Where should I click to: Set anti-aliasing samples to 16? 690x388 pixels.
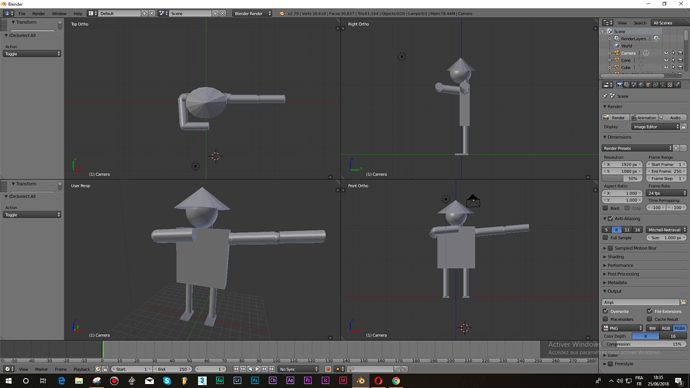tap(637, 230)
